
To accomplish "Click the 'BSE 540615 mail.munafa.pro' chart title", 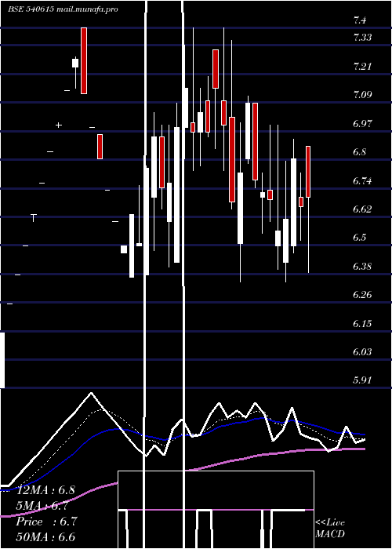I will pyautogui.click(x=63, y=9).
